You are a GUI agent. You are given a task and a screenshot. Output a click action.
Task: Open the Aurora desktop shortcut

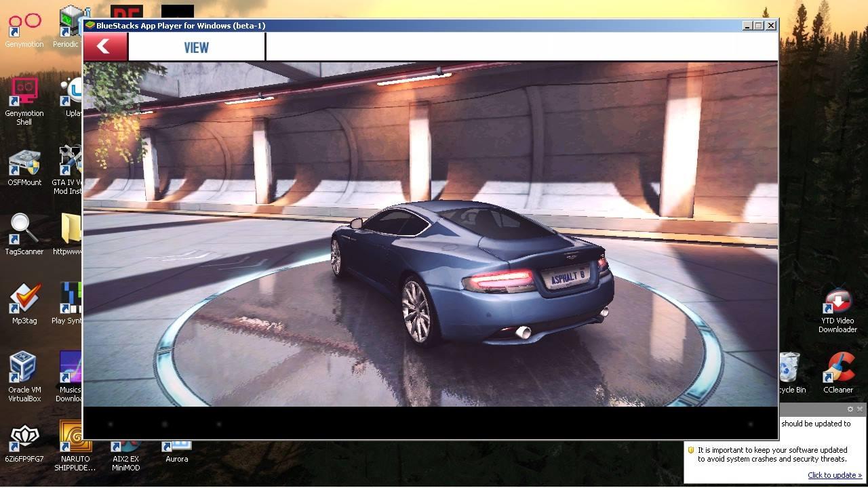[177, 452]
